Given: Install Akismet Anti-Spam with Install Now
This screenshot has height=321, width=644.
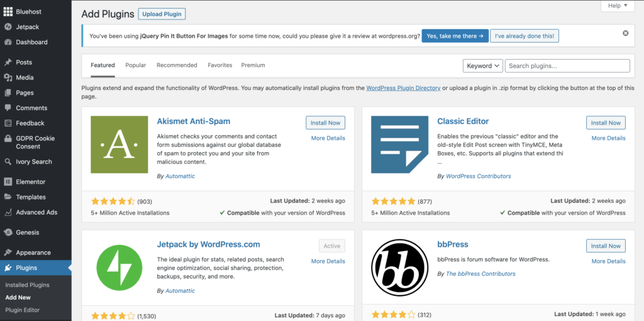Looking at the screenshot, I should (325, 123).
